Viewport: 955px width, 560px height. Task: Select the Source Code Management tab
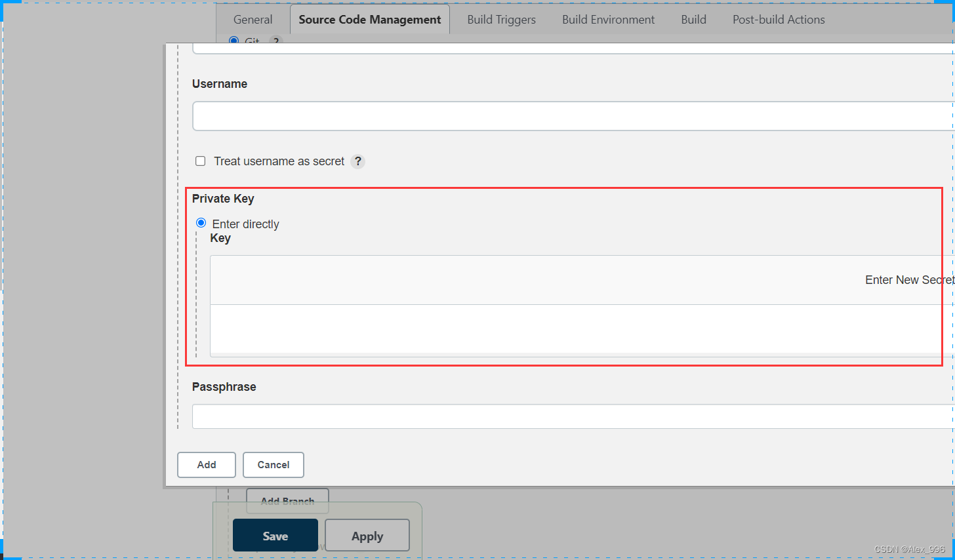coord(370,20)
